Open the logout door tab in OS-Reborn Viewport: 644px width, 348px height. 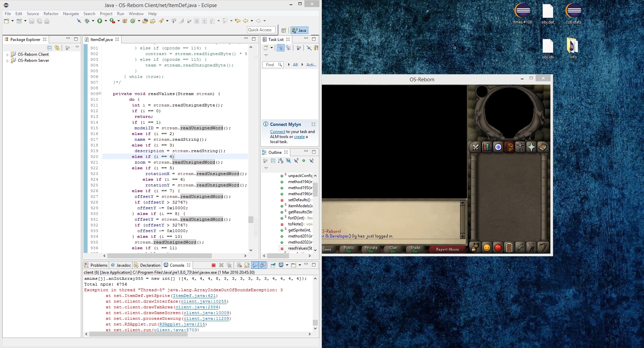(x=509, y=248)
